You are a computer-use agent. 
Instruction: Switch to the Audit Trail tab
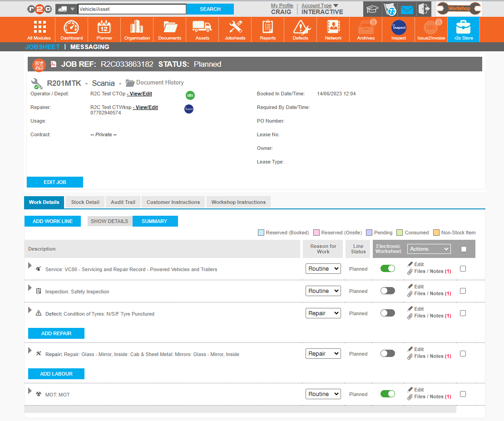coord(123,202)
